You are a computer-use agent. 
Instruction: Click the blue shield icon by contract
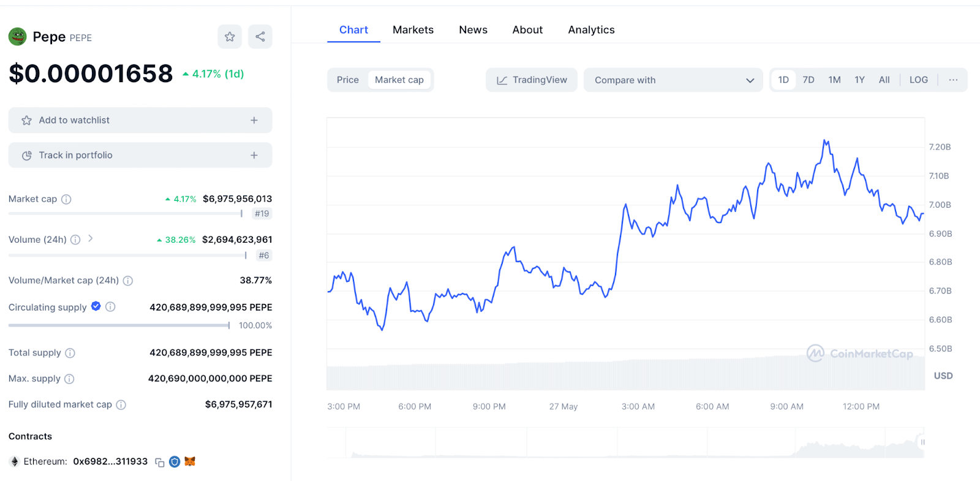pos(175,461)
